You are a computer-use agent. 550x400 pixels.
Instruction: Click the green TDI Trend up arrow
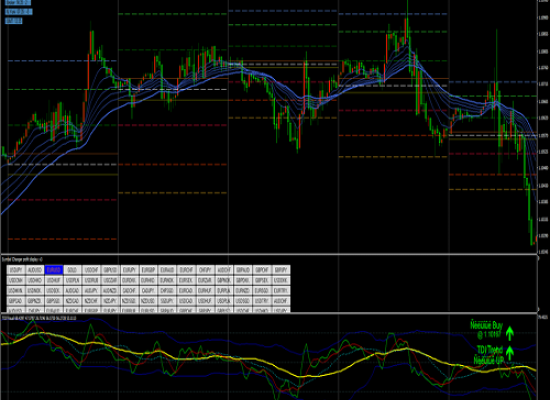(510, 353)
